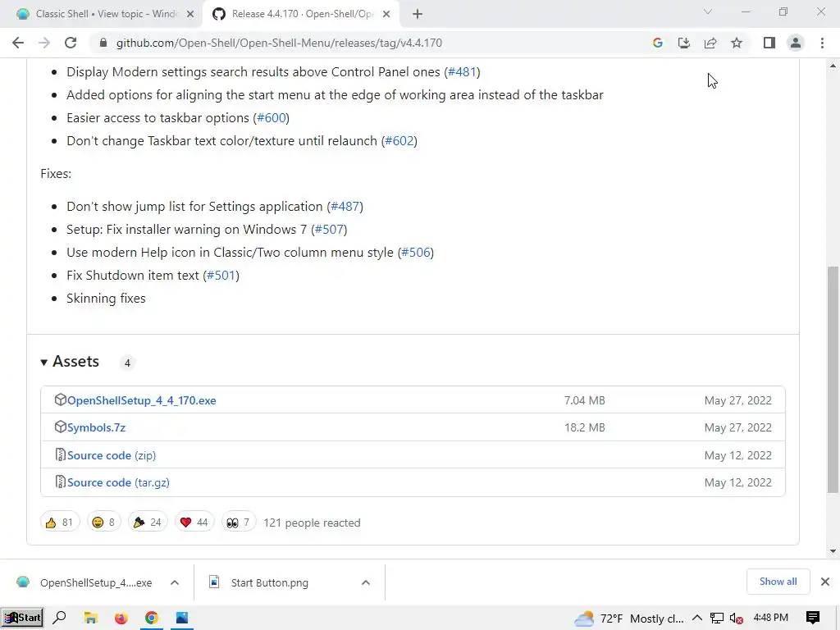Viewport: 840px width, 630px height.
Task: Show all downloads
Action: (x=778, y=582)
